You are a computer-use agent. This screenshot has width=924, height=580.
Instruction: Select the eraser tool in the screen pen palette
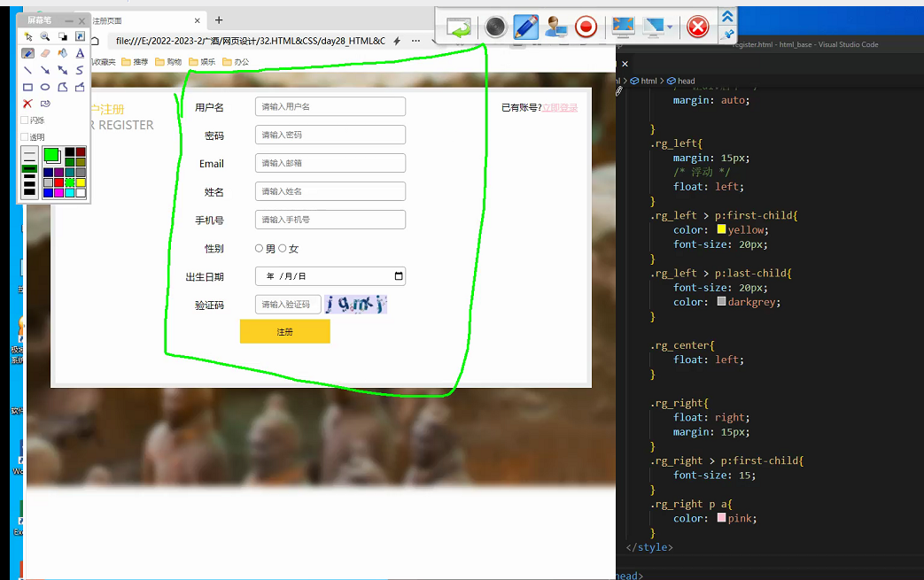point(45,53)
